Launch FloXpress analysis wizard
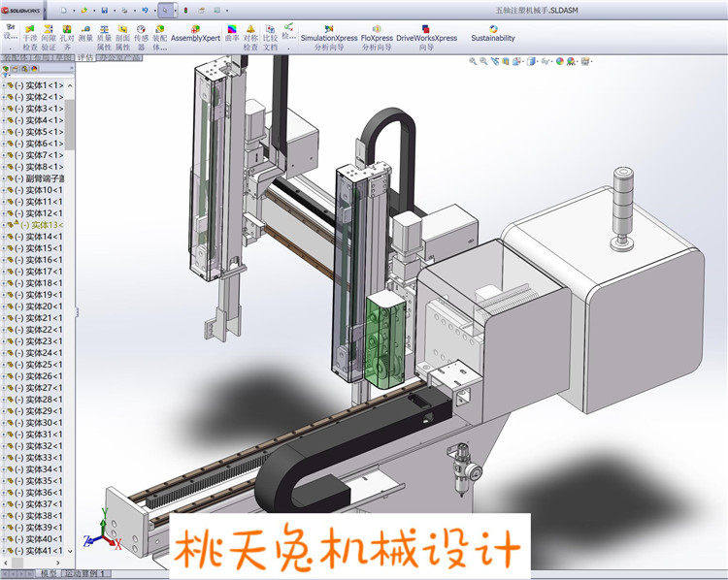Image resolution: width=728 pixels, height=580 pixels. pyautogui.click(x=377, y=37)
